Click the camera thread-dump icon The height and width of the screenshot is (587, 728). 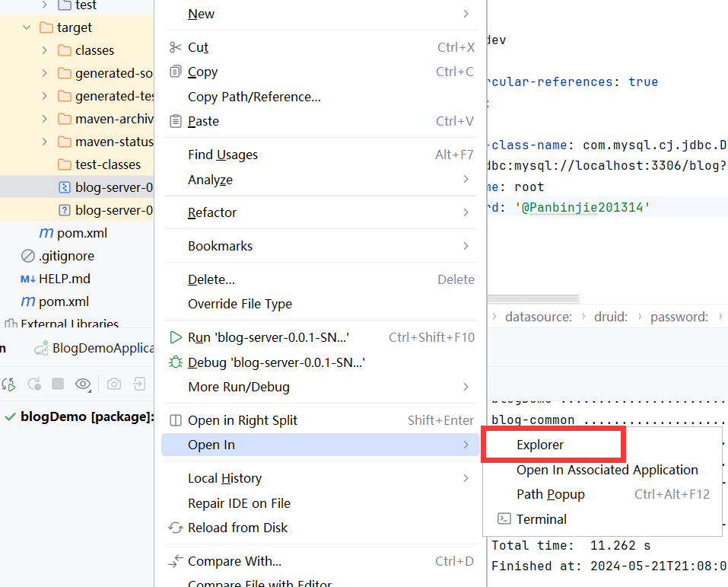pyautogui.click(x=114, y=384)
